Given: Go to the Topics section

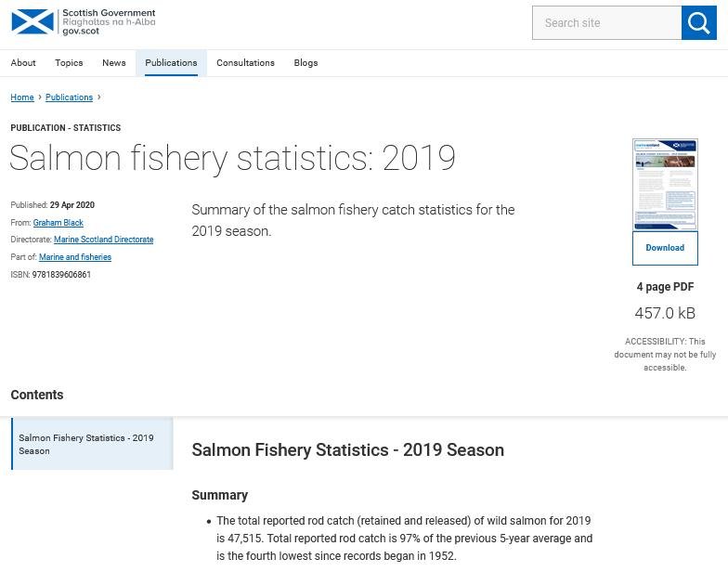Looking at the screenshot, I should coord(69,63).
